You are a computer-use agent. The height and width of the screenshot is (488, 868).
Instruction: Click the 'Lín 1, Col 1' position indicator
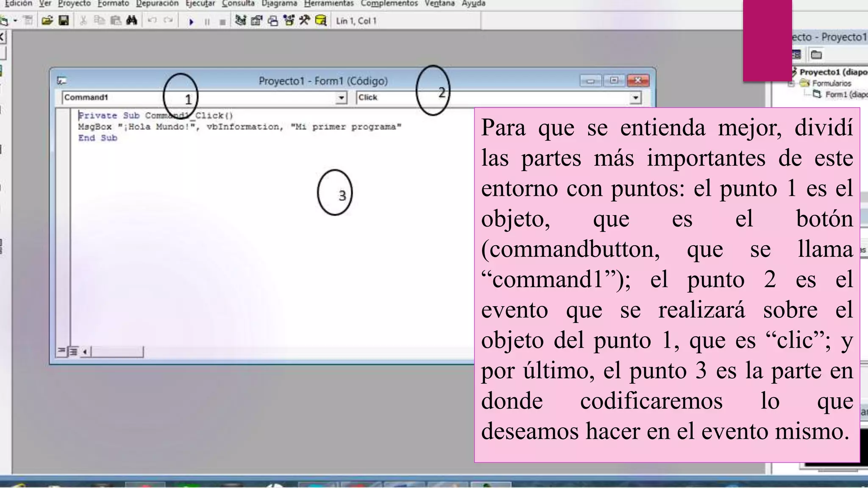[x=356, y=21]
